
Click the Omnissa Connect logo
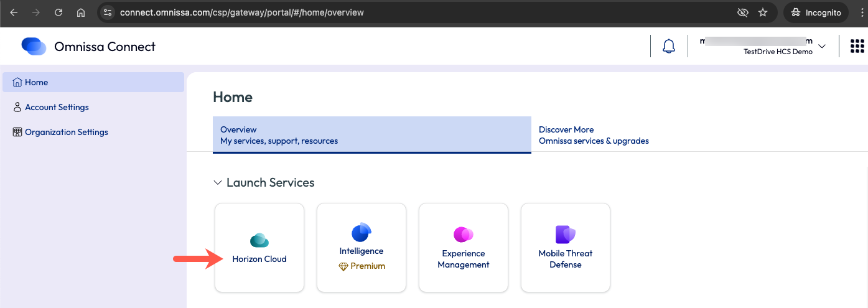pyautogui.click(x=34, y=47)
